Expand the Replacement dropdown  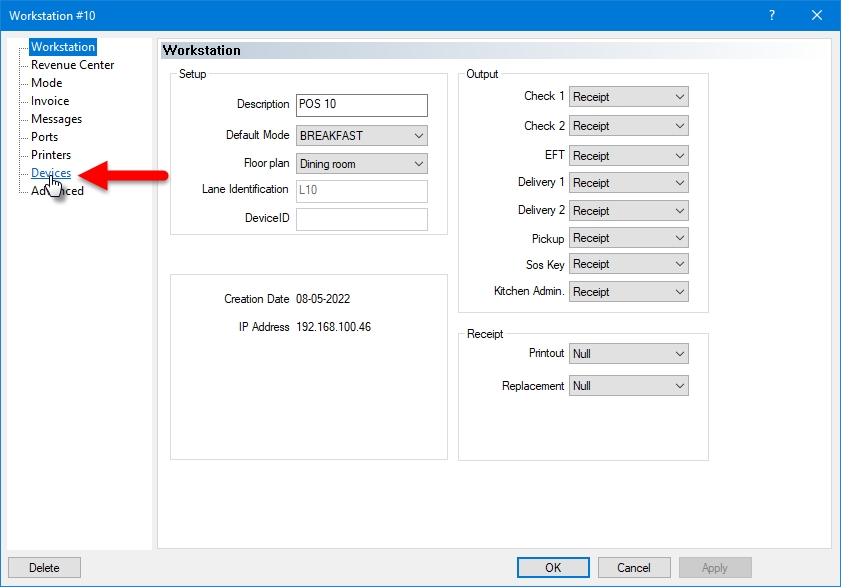(x=628, y=386)
